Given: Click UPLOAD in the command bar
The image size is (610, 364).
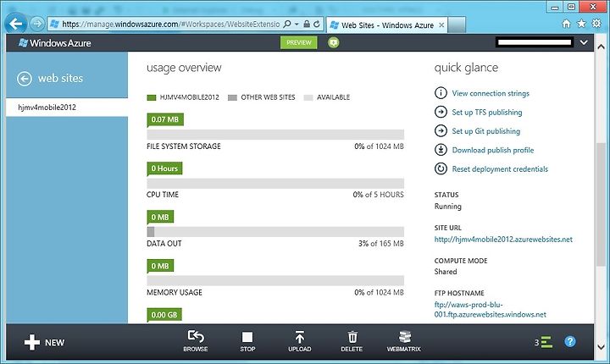Looking at the screenshot, I should click(x=300, y=341).
